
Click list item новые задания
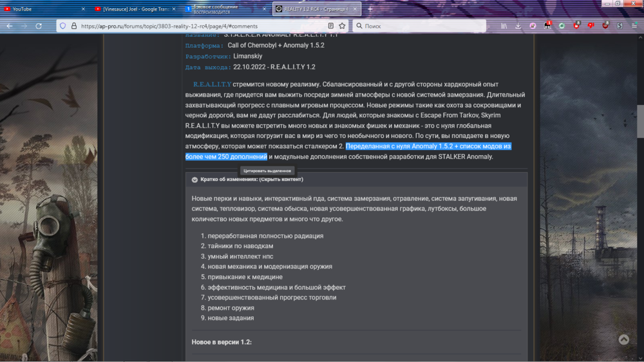coord(231,318)
